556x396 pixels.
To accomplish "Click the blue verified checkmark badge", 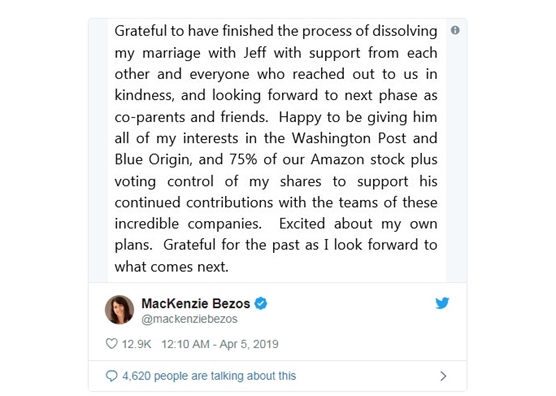I will point(261,303).
